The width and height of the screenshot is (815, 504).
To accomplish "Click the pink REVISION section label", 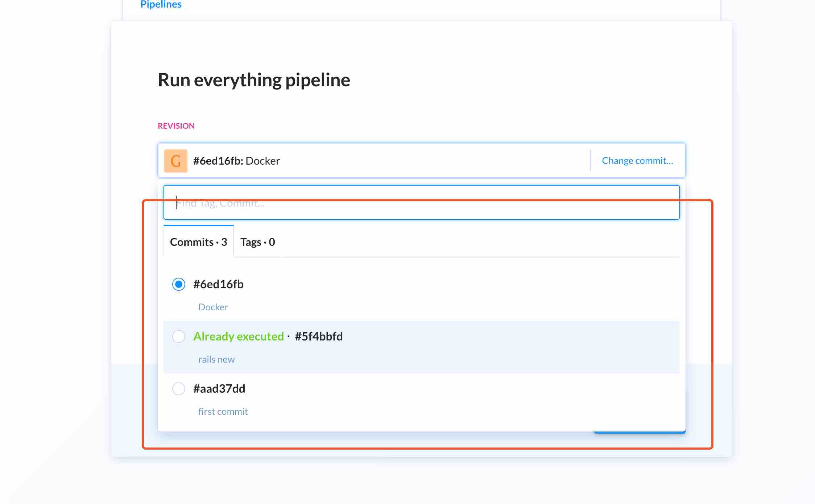I will [176, 126].
